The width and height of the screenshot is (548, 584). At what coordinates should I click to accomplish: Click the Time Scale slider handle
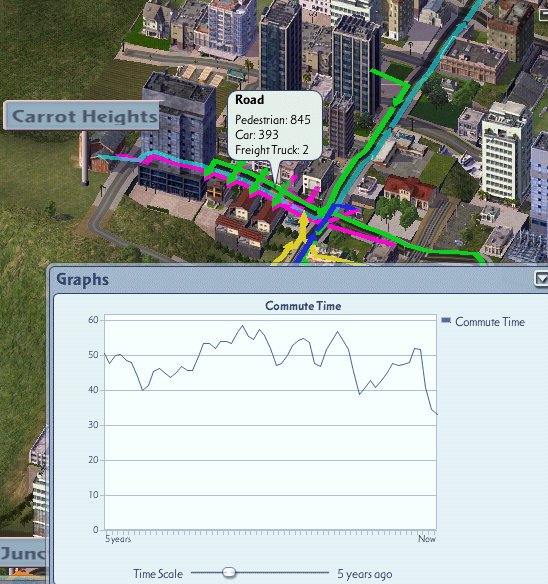click(229, 572)
